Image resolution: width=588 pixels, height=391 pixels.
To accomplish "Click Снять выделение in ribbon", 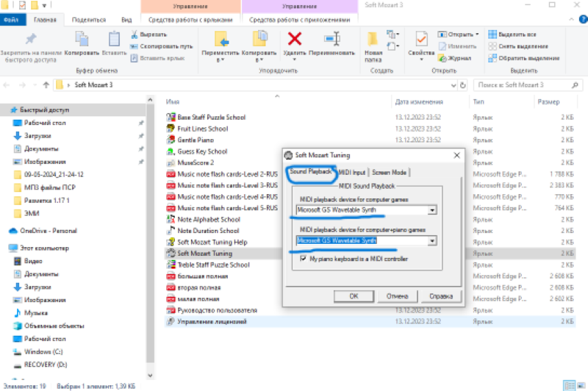I will pyautogui.click(x=518, y=46).
